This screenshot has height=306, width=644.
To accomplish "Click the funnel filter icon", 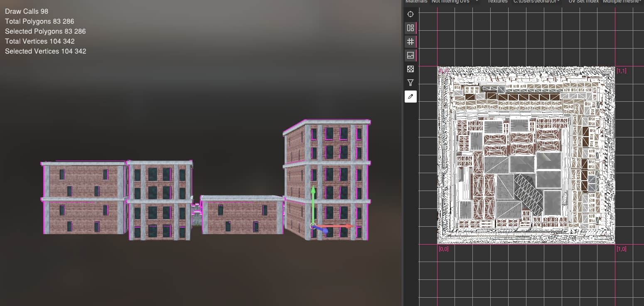I will coord(410,83).
